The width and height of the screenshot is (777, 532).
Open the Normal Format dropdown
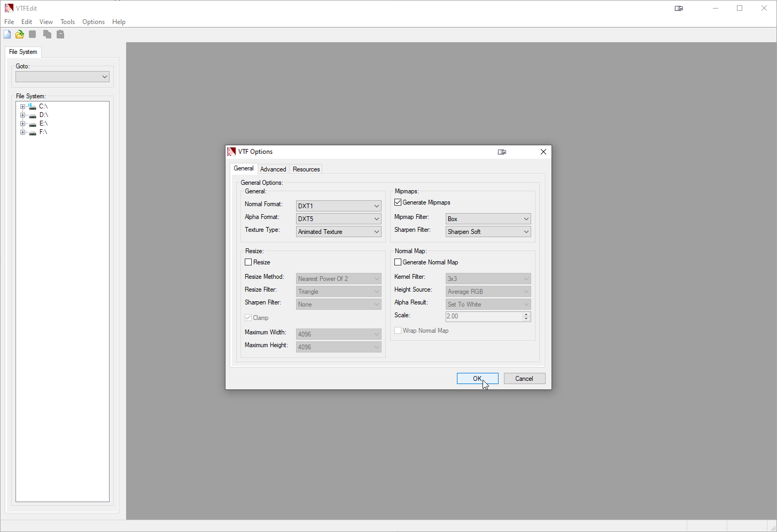coord(338,206)
